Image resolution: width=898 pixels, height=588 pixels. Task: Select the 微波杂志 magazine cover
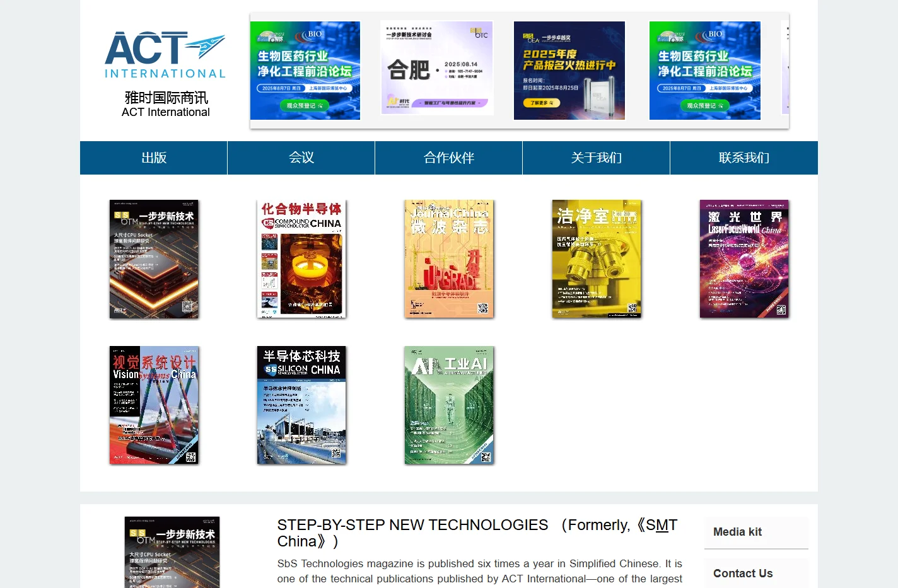click(x=449, y=259)
